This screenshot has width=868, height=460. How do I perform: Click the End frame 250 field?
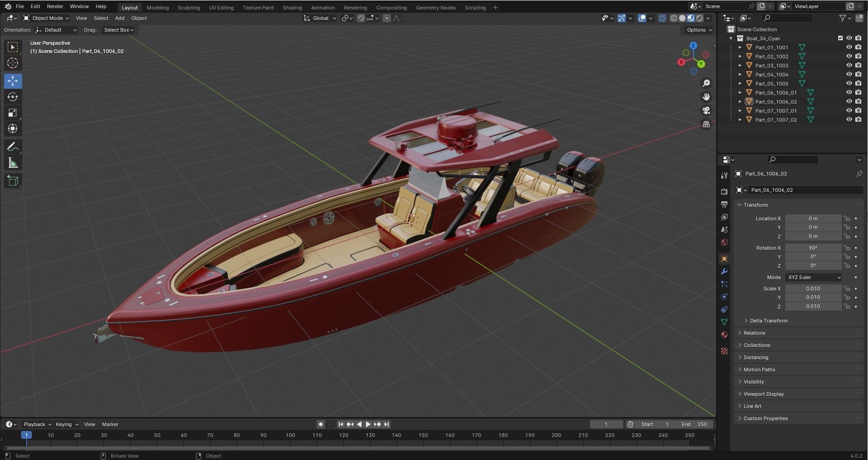coord(694,424)
